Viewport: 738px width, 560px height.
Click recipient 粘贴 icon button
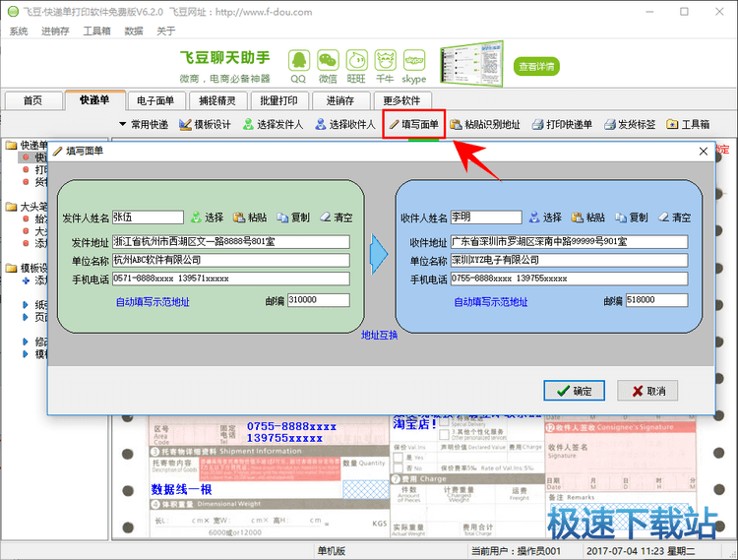click(x=588, y=218)
